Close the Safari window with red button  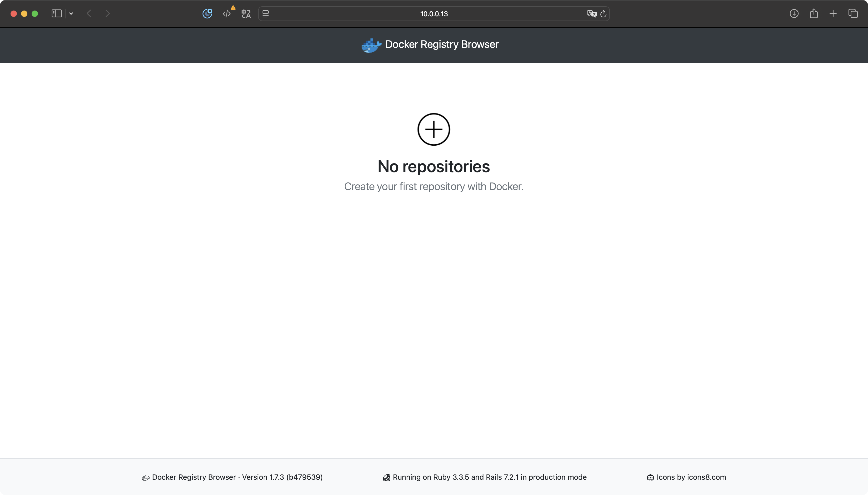[x=14, y=14]
